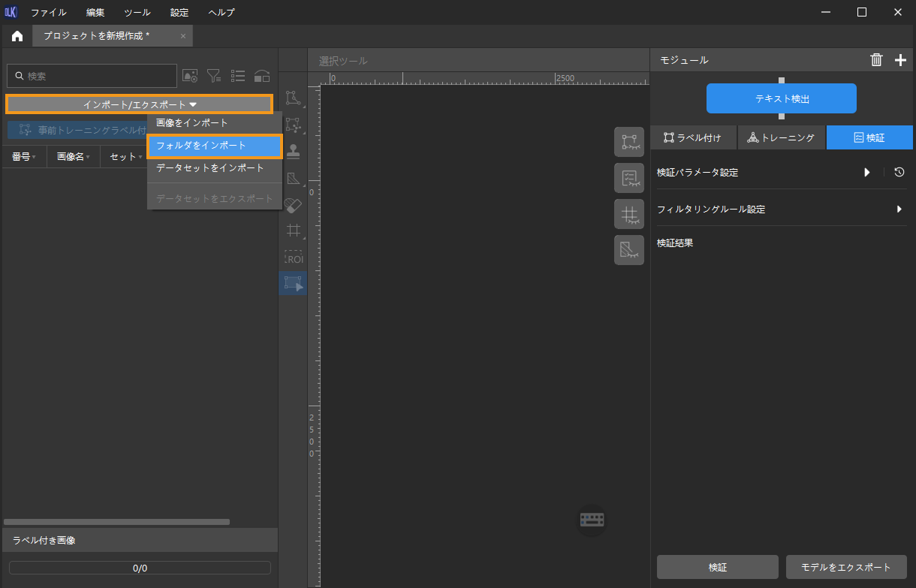Switch to the トレーニング tab
Viewport: 916px width, 588px height.
781,138
